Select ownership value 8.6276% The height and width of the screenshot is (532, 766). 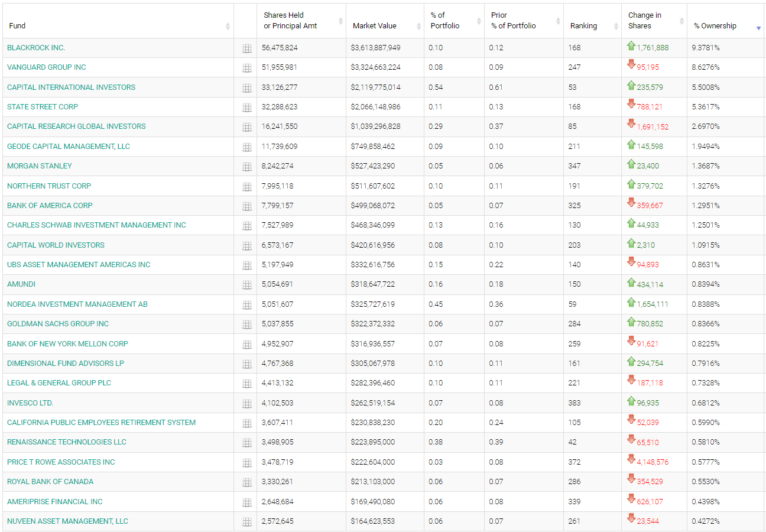coord(706,67)
